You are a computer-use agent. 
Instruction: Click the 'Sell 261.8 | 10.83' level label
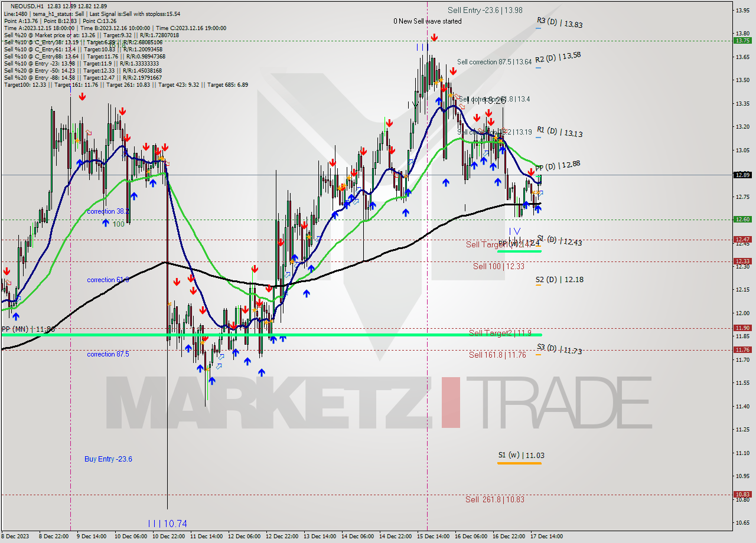pos(495,499)
